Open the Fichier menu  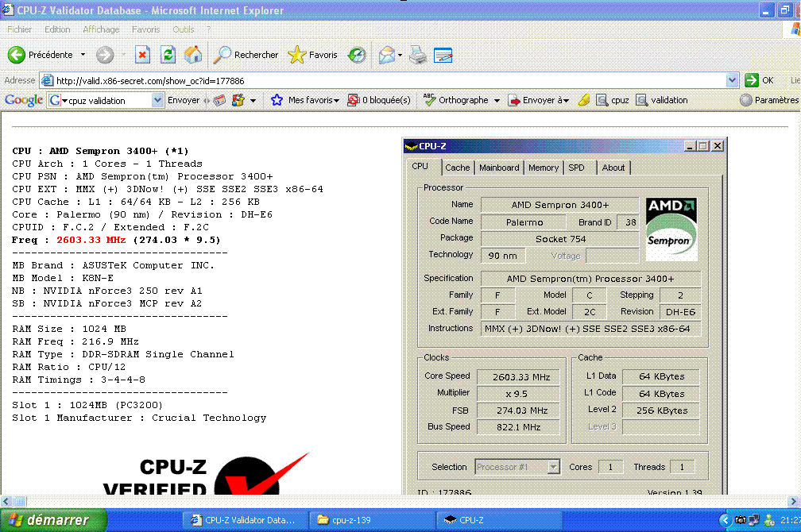point(19,29)
